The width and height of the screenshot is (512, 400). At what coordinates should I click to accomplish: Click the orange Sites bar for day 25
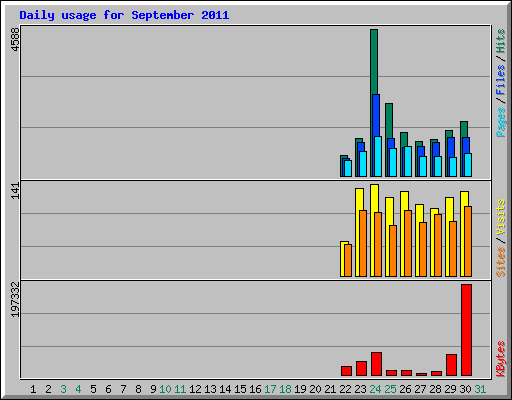393,251
